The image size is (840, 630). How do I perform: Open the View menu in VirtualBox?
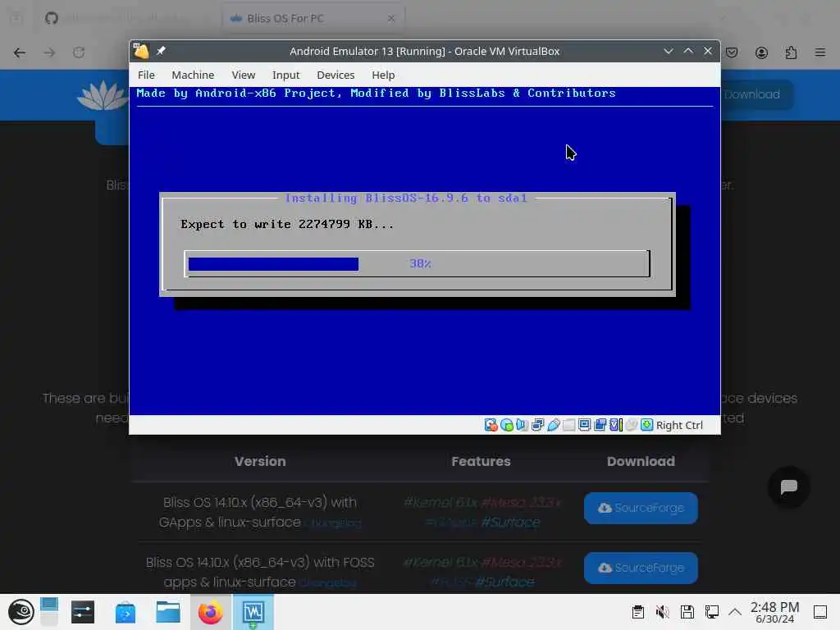243,75
